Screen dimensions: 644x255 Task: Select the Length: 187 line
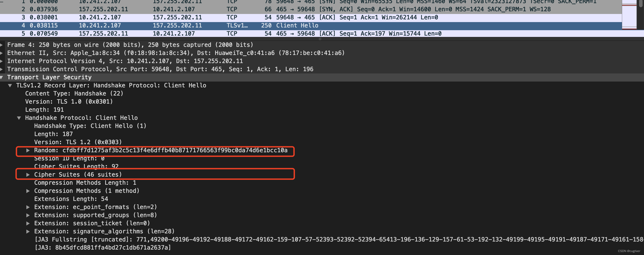pos(53,134)
